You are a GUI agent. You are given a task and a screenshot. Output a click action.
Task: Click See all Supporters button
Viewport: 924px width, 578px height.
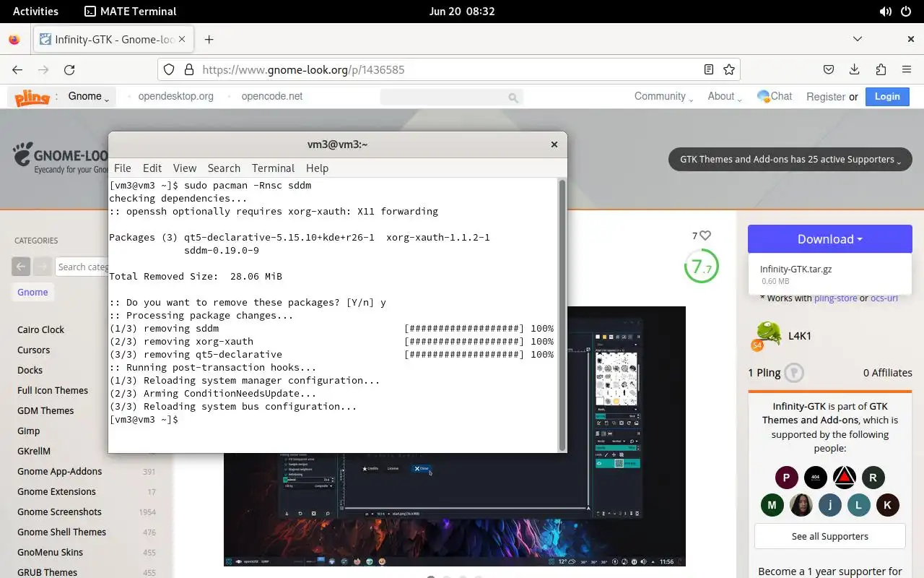829,536
